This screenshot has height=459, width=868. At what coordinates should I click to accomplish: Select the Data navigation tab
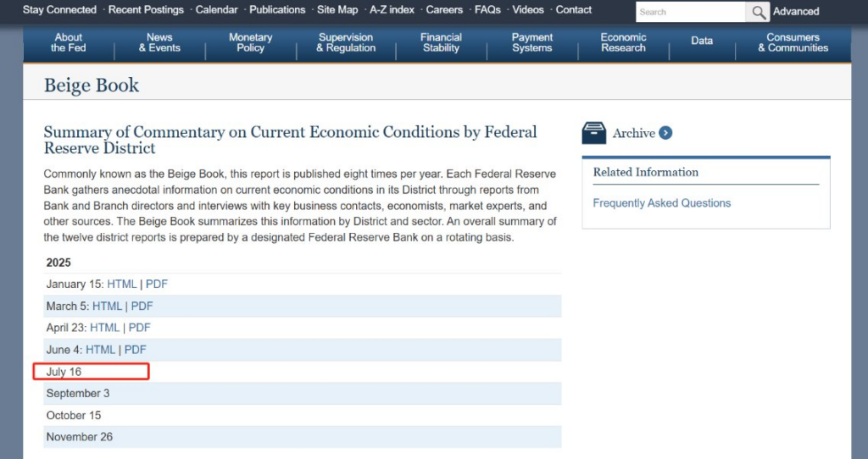[x=702, y=41]
